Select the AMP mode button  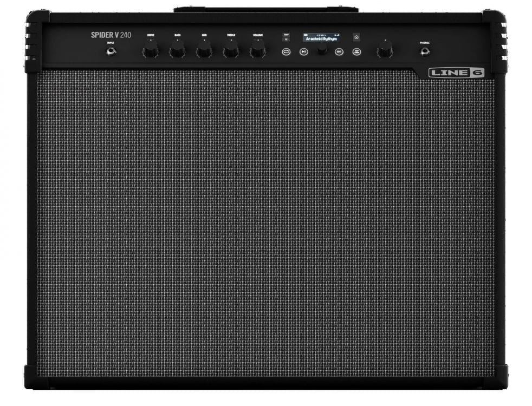(286, 35)
